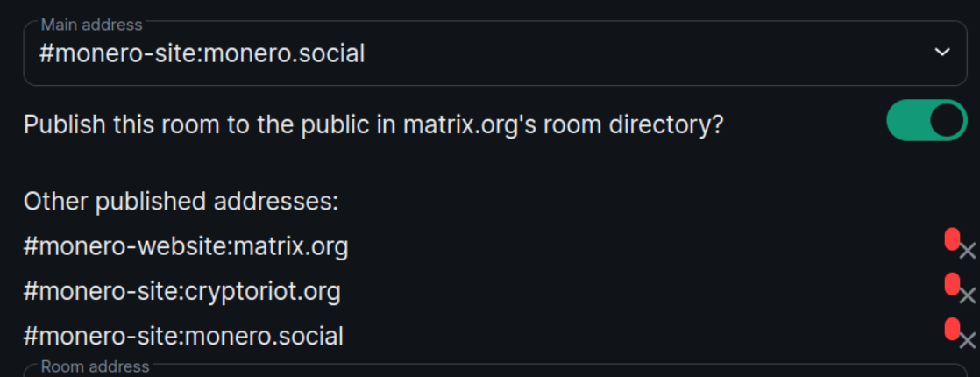
Task: Click the 'Other published addresses:' heading
Action: [x=181, y=202]
